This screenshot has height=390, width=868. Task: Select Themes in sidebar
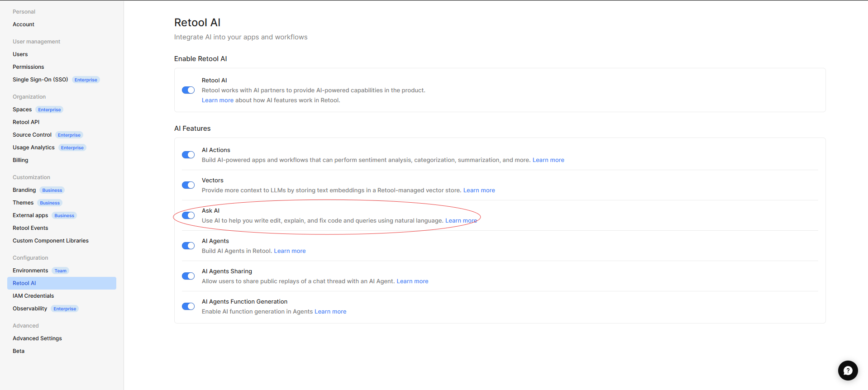[23, 203]
